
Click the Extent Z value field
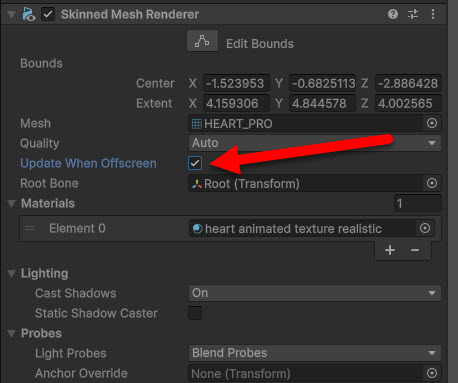[408, 103]
